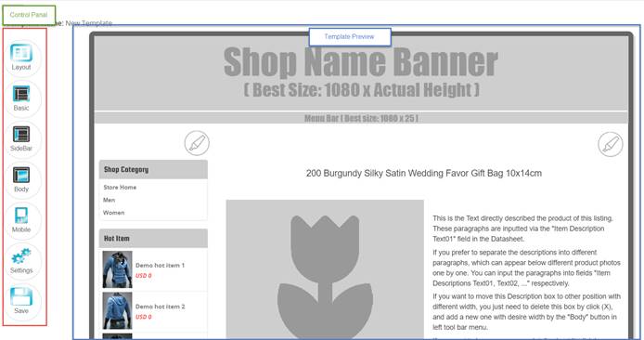Viewport: 644px width, 340px height.
Task: Open the Store Home category link
Action: tap(120, 187)
